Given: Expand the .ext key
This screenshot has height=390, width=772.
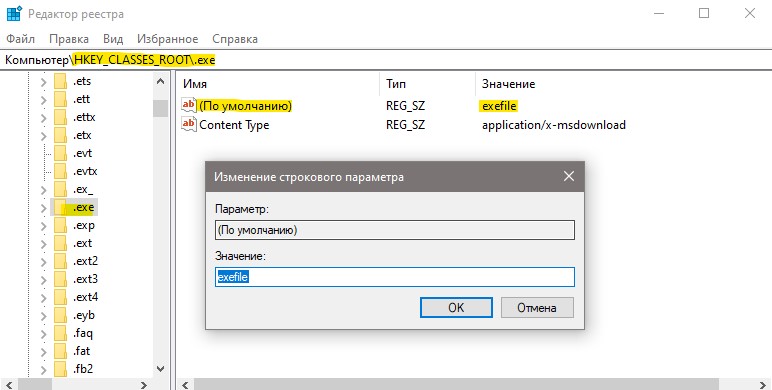Looking at the screenshot, I should 43,244.
